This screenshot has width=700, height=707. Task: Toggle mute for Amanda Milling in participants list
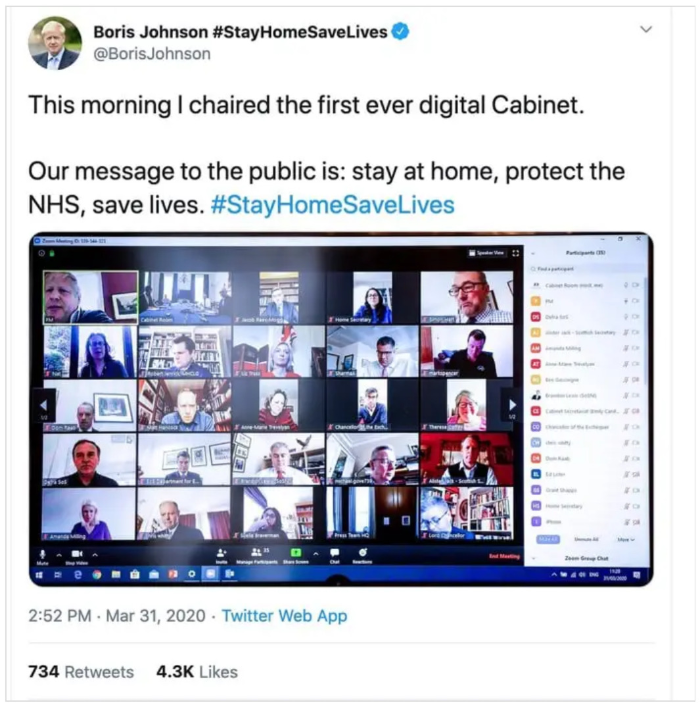[x=626, y=348]
